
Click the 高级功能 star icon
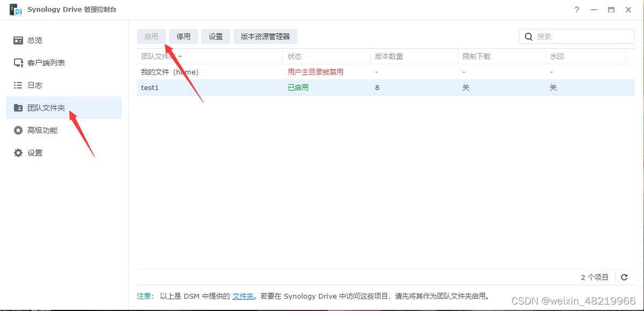(x=18, y=130)
